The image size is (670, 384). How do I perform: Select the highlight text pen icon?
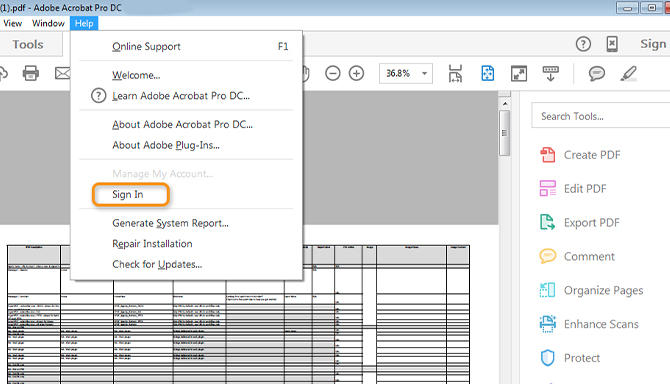[x=628, y=73]
